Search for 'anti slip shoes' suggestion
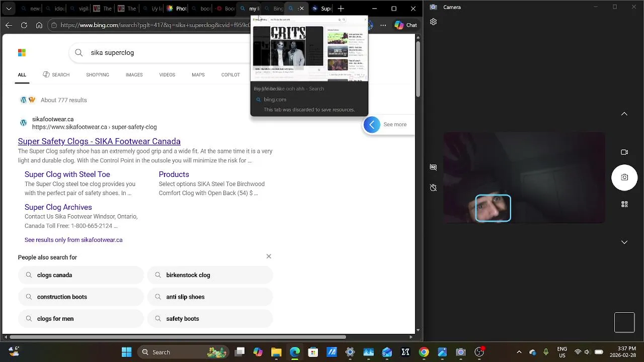This screenshot has width=644, height=362. (x=210, y=297)
